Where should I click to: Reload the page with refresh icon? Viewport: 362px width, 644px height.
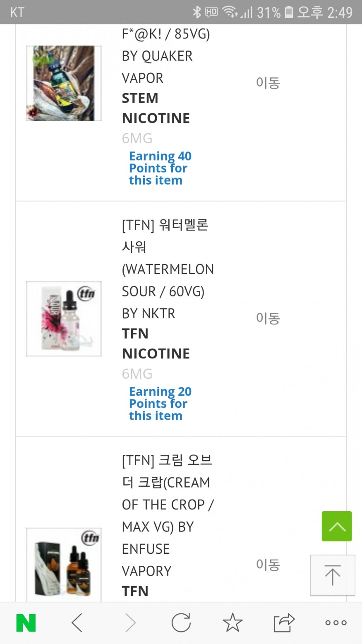coord(181,622)
